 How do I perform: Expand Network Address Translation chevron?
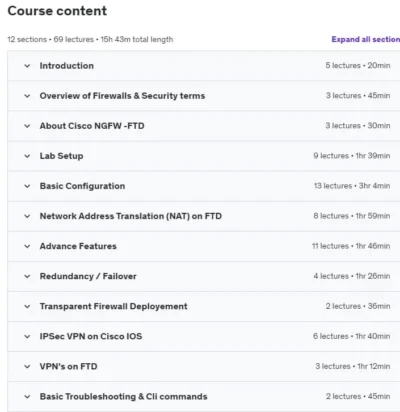point(27,216)
